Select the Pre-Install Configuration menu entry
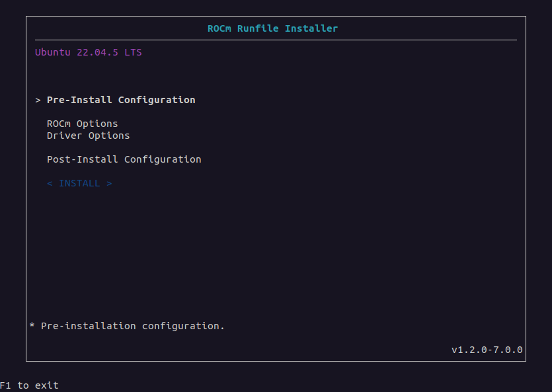This screenshot has width=552, height=392. pyautogui.click(x=121, y=100)
